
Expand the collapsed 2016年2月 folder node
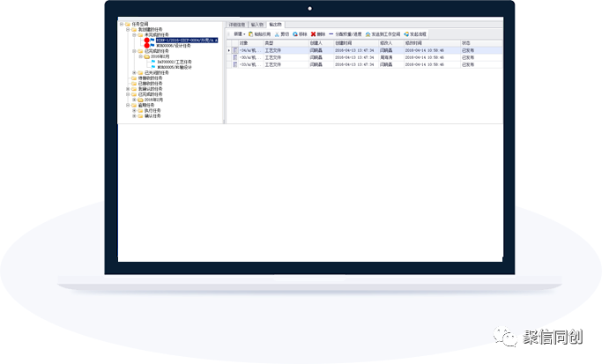pos(134,100)
